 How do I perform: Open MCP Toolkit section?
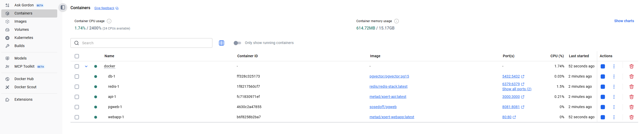point(29,66)
